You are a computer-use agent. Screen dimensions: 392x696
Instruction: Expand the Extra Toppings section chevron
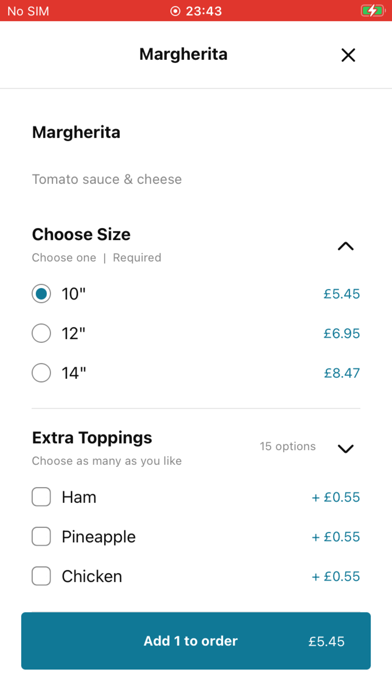pos(345,449)
